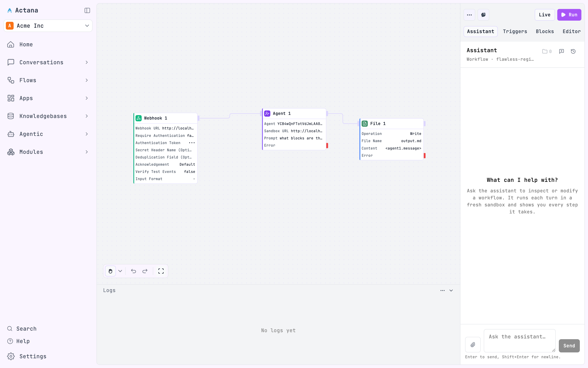Image resolution: width=588 pixels, height=368 pixels.
Task: Start a new assistant chat icon
Action: coord(561,51)
